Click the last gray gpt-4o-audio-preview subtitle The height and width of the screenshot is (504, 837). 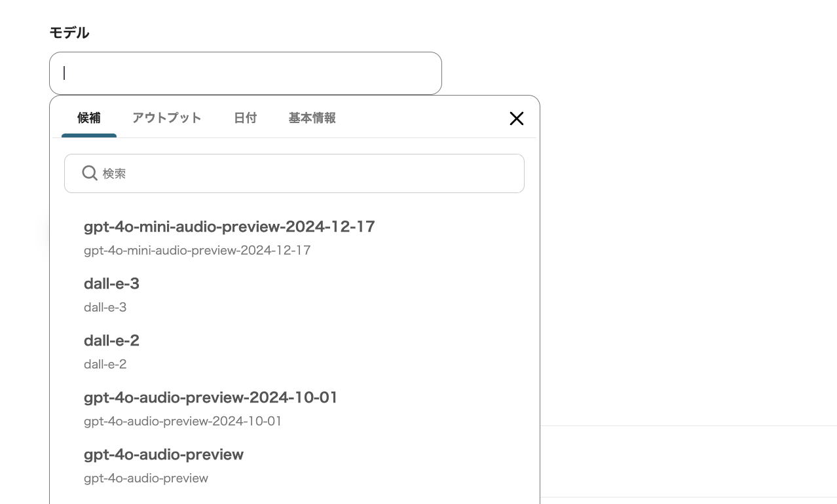click(x=146, y=478)
